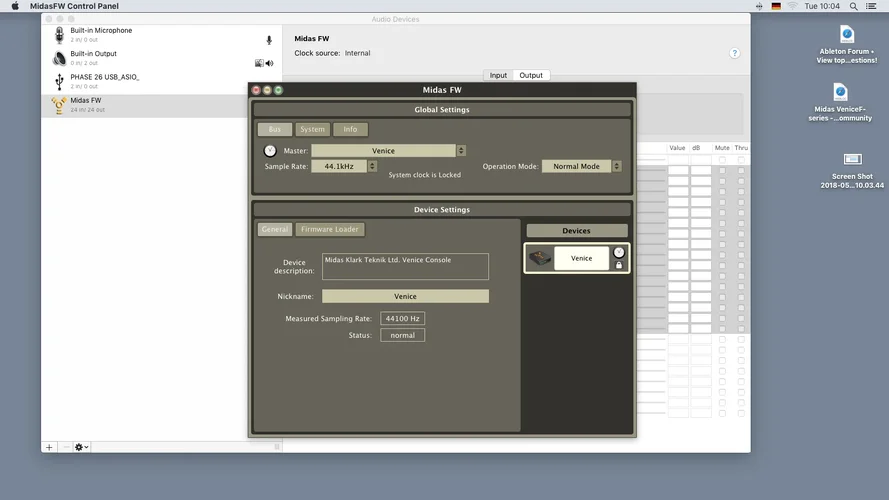Click the Venice console thumbnail icon
The height and width of the screenshot is (500, 889).
click(x=540, y=259)
